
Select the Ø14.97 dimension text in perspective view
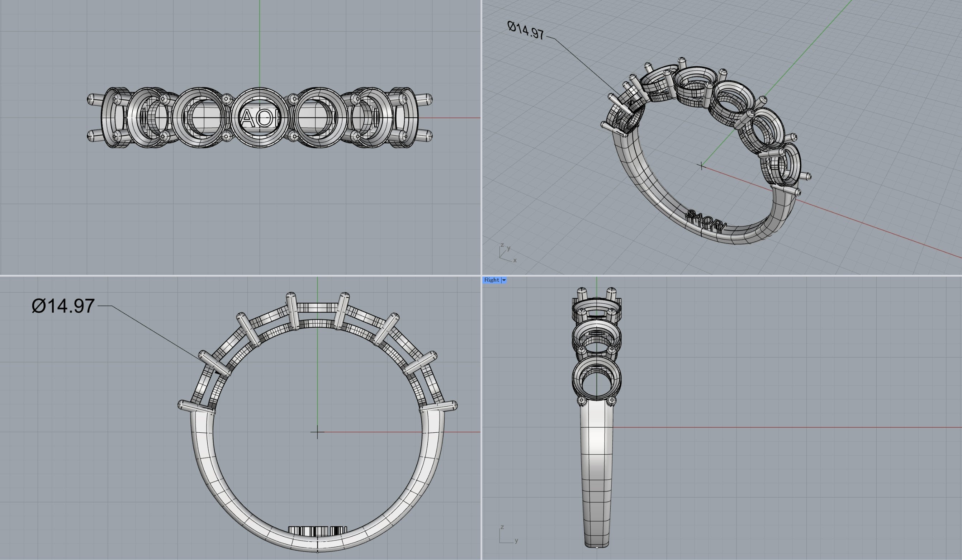tap(526, 30)
